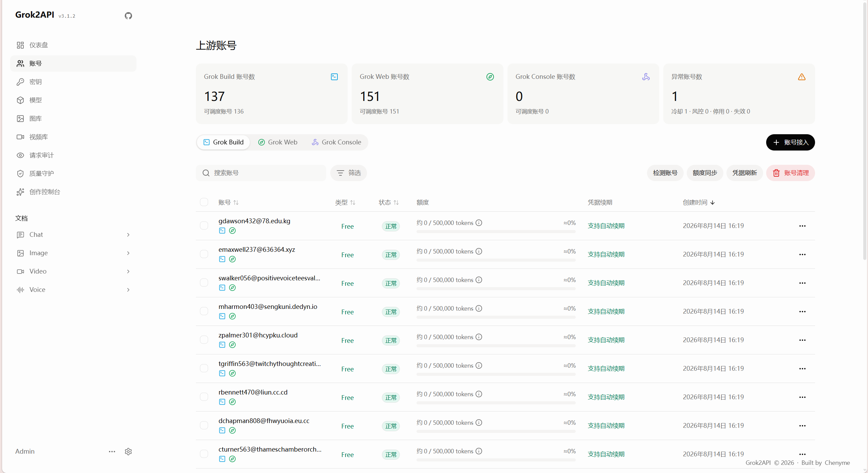868x473 pixels.
Task: Open the GitHub repository icon
Action: click(x=128, y=16)
